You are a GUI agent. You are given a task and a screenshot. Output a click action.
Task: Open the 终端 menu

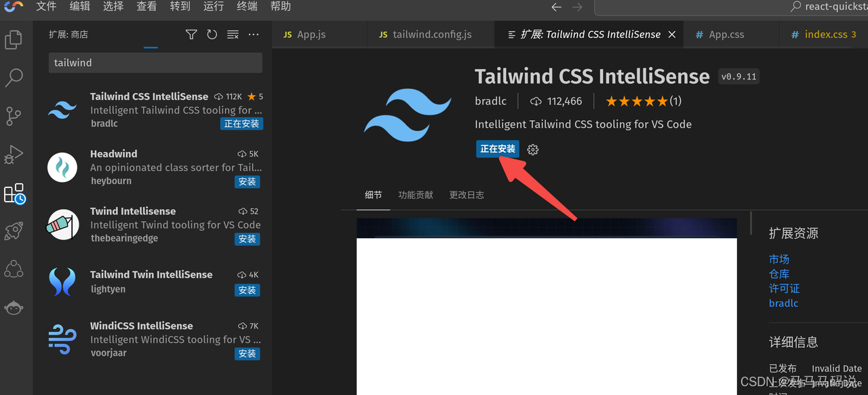click(247, 6)
